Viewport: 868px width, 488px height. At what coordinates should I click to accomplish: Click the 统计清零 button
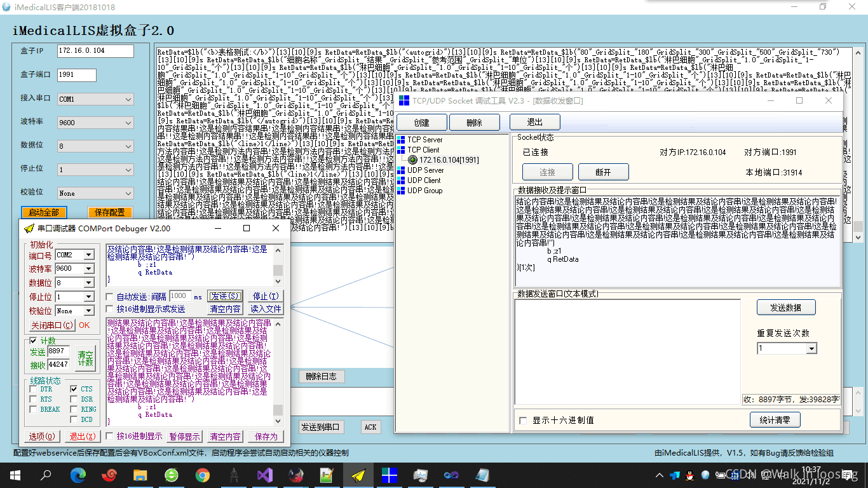click(775, 420)
